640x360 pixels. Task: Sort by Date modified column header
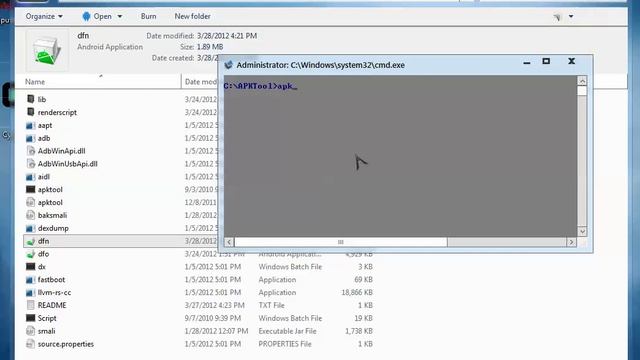pyautogui.click(x=200, y=82)
